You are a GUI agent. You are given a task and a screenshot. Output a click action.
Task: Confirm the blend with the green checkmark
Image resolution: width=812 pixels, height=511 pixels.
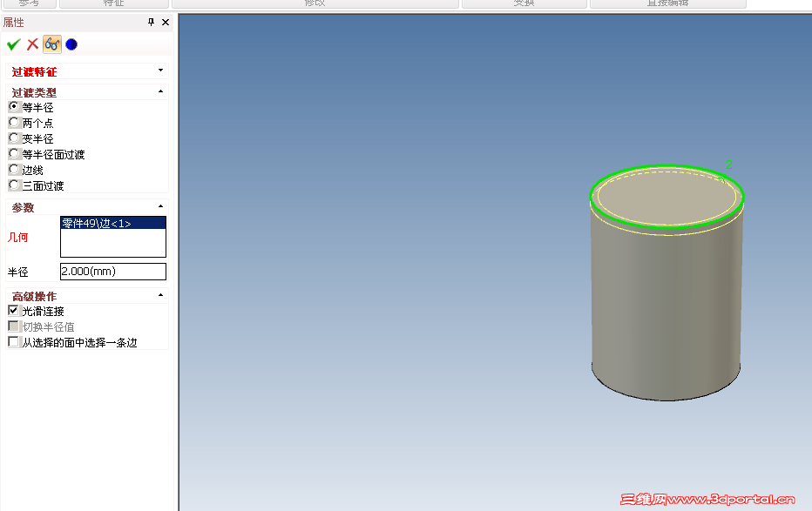click(14, 44)
